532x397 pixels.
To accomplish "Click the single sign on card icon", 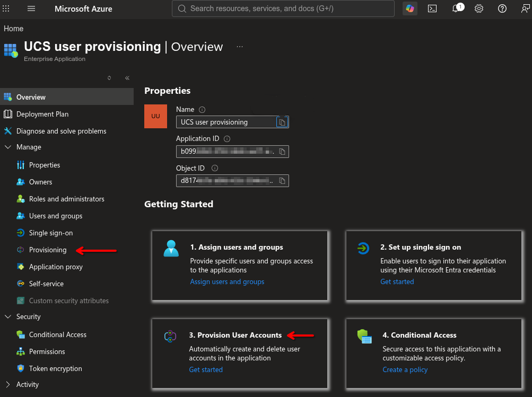I will [x=363, y=248].
